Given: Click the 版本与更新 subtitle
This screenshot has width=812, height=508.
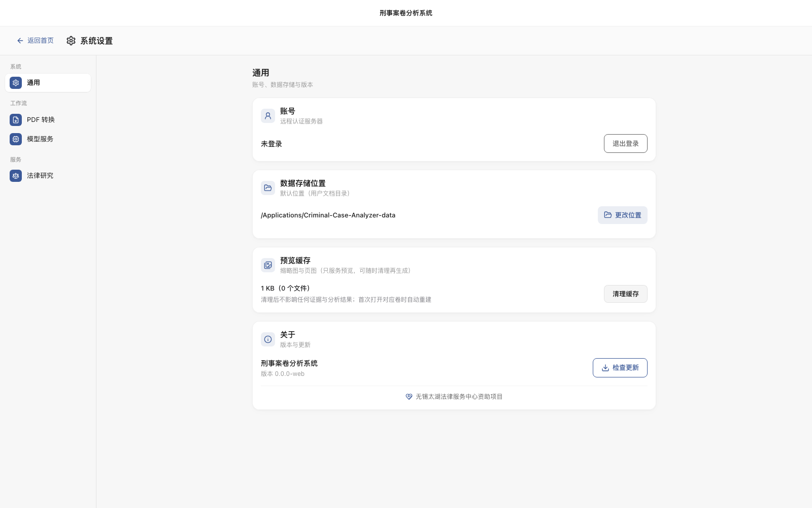Looking at the screenshot, I should [295, 345].
